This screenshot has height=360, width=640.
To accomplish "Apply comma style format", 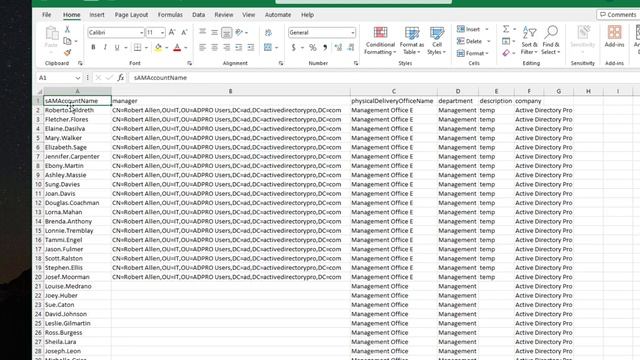I will click(325, 48).
